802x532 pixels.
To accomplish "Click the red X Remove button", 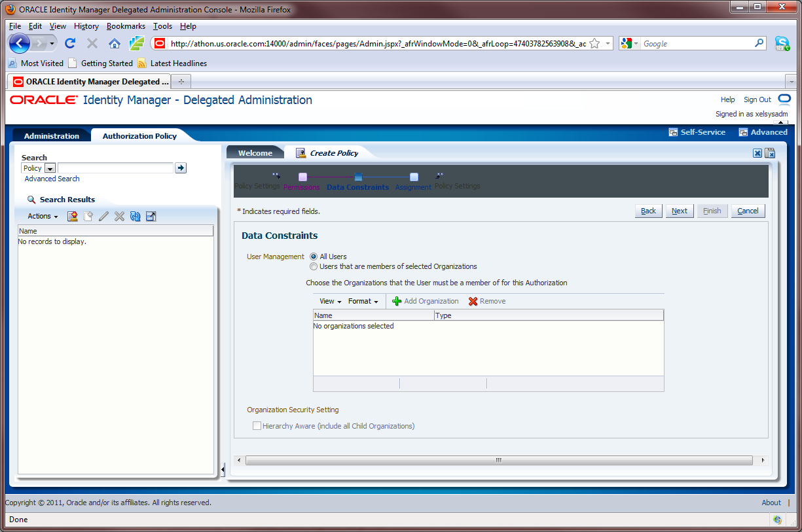I will (x=486, y=301).
